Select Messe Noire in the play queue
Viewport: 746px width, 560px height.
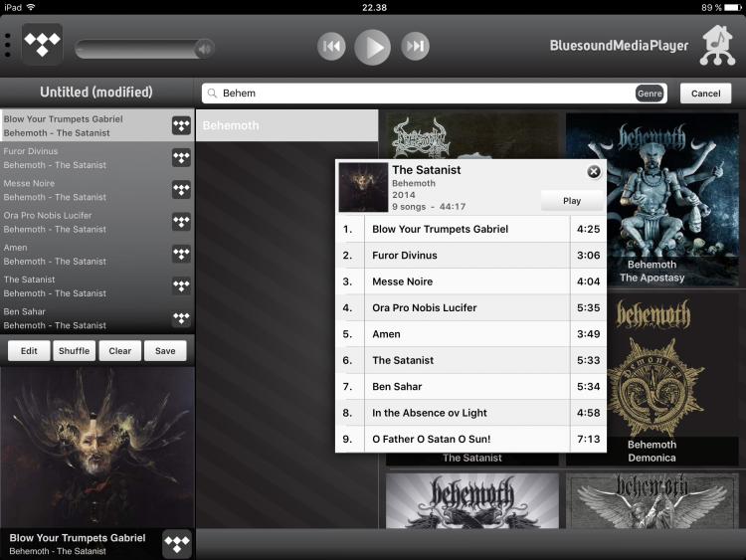[x=97, y=190]
